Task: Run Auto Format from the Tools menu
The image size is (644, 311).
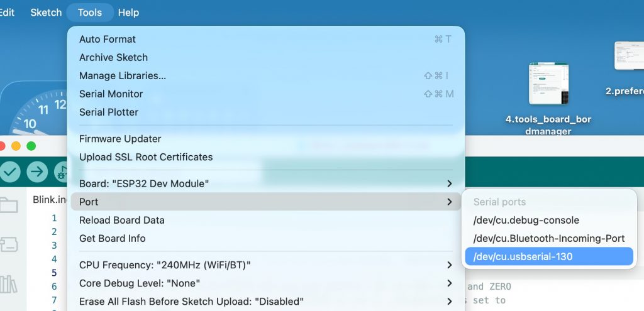Action: pos(108,39)
